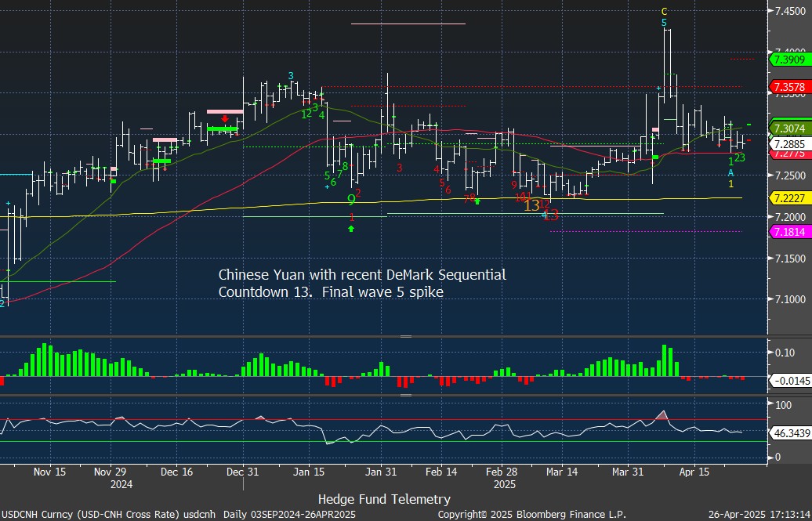Screen dimensions: 812x521
Task: Click the 7.2000 price axis label
Action: [x=790, y=217]
